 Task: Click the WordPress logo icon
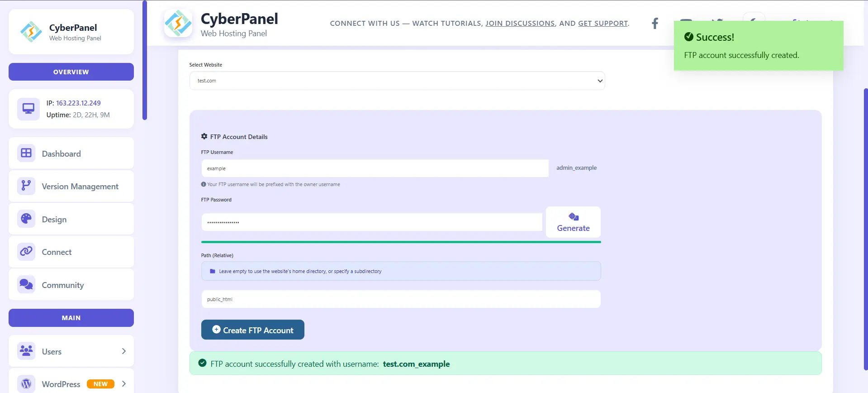[26, 383]
